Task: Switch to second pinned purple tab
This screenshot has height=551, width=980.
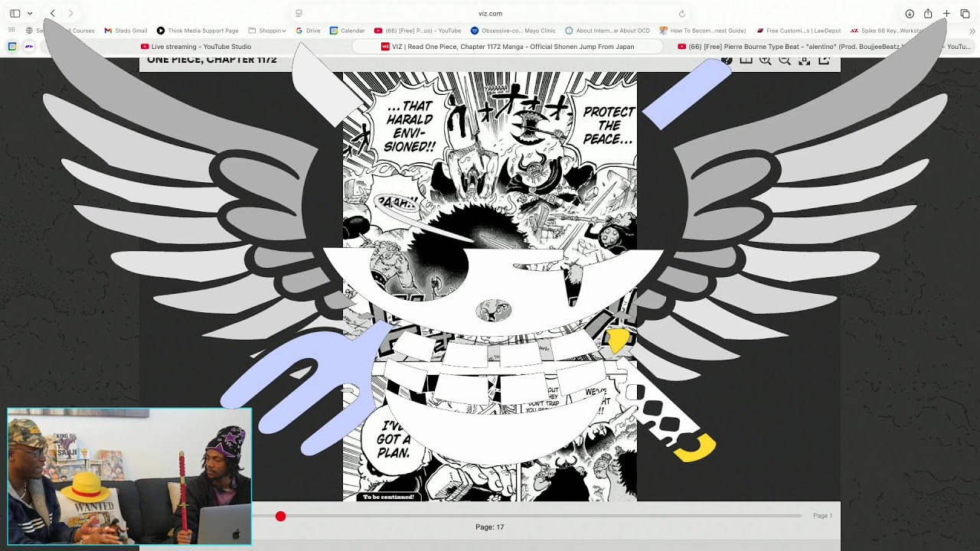Action: coord(29,47)
